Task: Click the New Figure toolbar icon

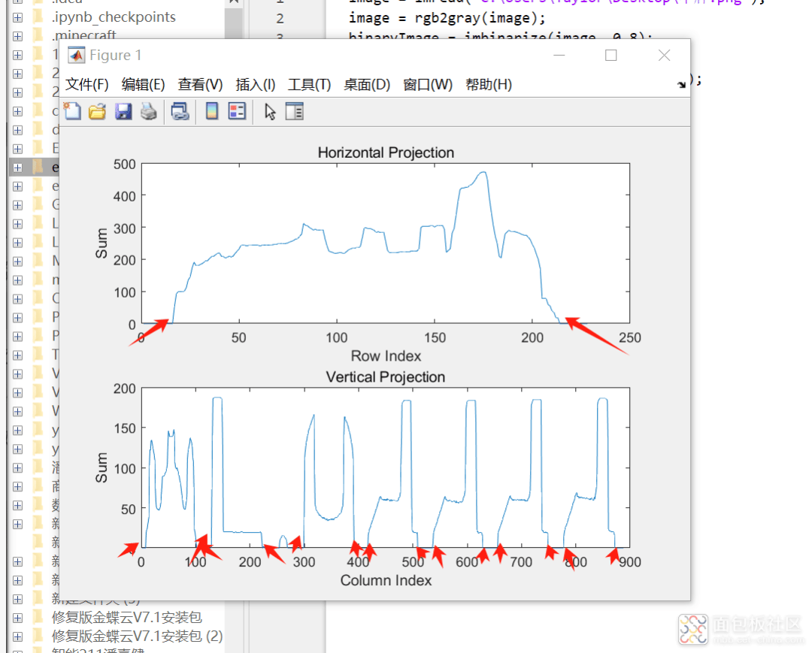Action: pos(72,112)
